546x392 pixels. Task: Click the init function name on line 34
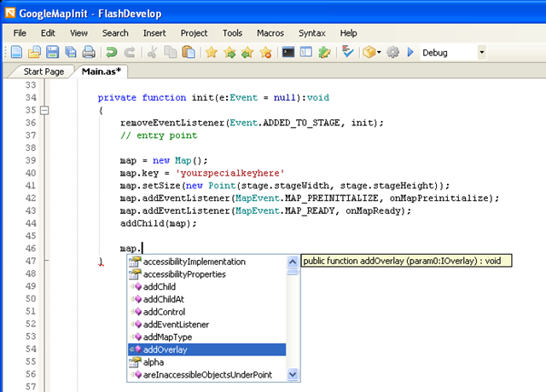202,98
